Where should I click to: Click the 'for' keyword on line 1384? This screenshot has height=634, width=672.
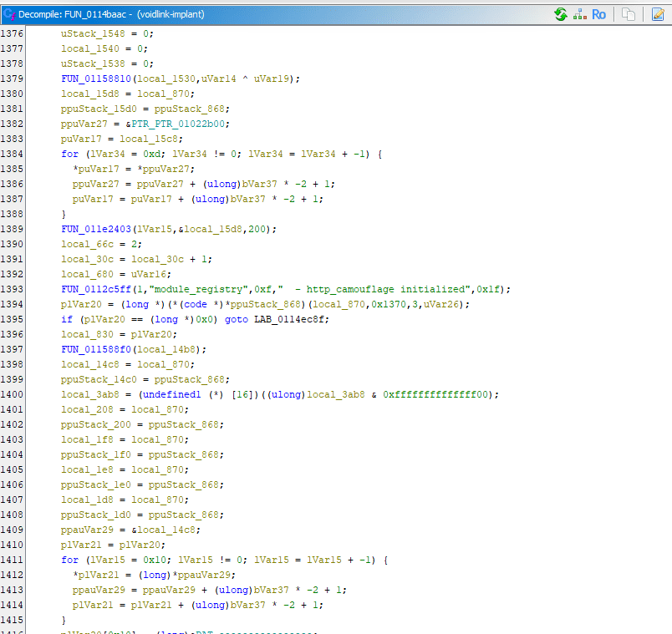pyautogui.click(x=70, y=154)
